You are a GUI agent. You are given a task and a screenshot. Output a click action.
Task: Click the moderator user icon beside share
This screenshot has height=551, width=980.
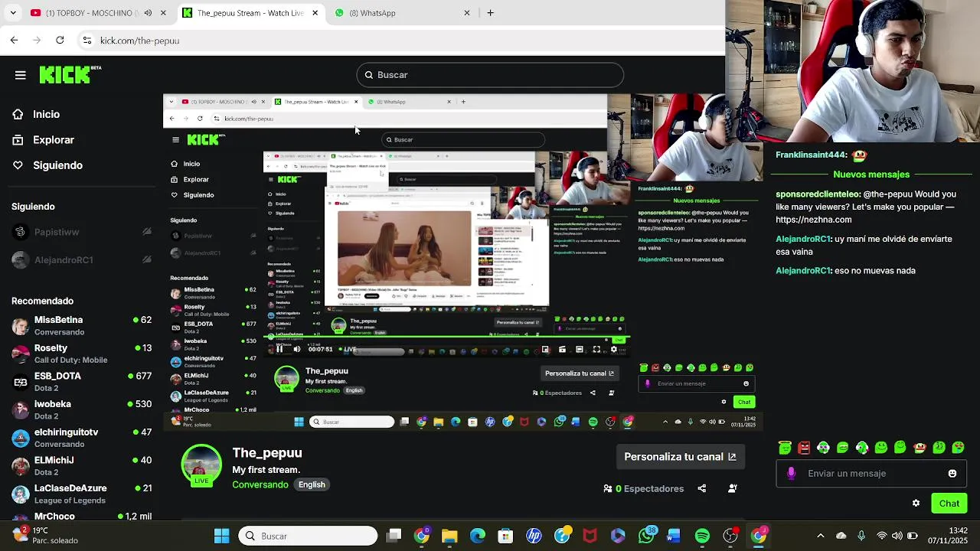point(733,488)
